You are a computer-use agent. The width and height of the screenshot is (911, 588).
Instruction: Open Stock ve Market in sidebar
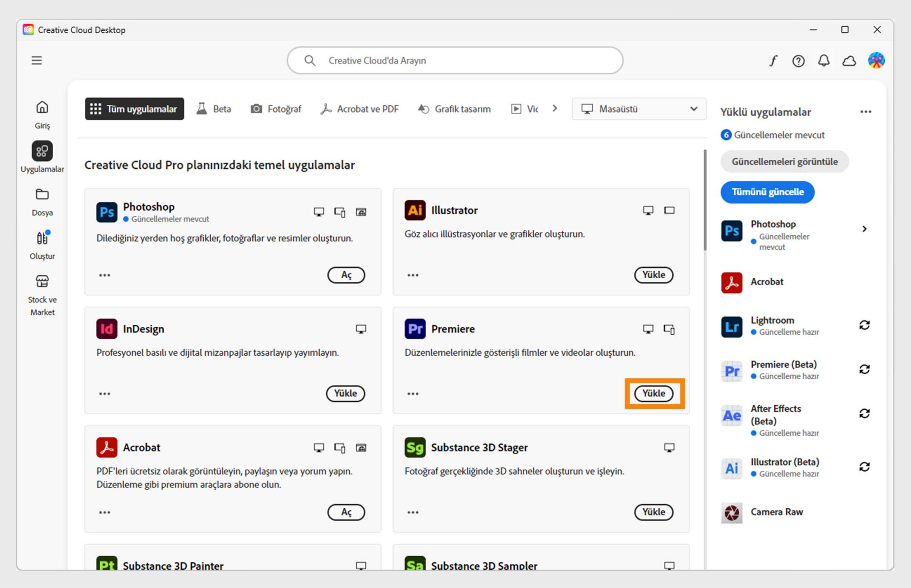coord(42,295)
